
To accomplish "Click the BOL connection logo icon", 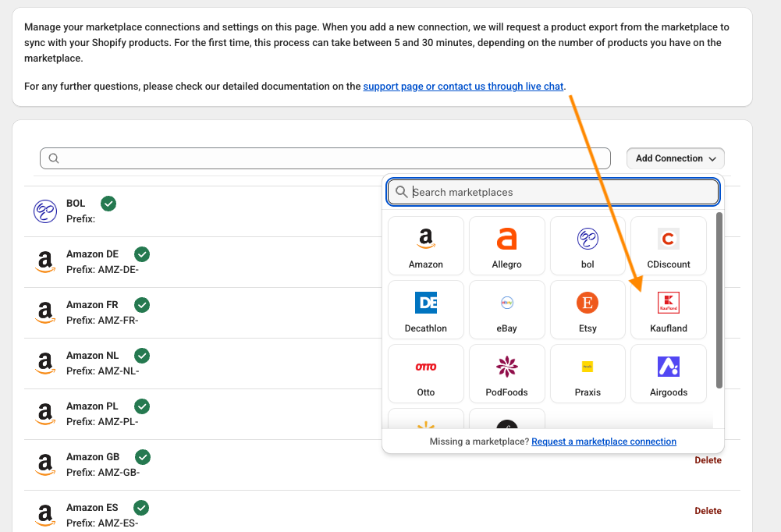I will click(x=45, y=211).
